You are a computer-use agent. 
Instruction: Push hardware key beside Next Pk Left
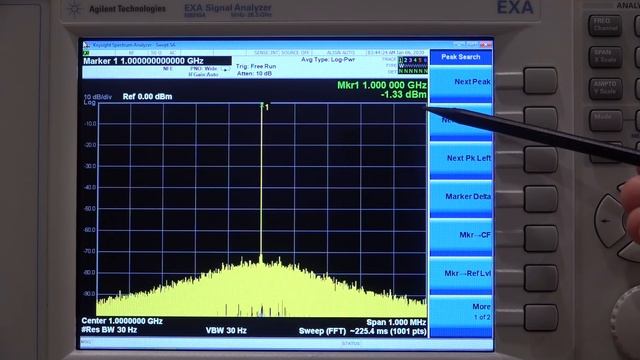540,159
